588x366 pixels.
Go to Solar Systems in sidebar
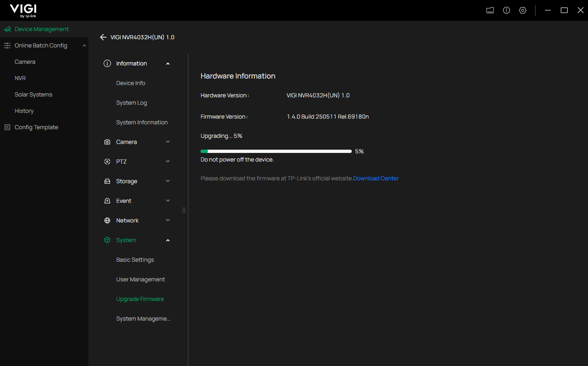click(x=34, y=94)
